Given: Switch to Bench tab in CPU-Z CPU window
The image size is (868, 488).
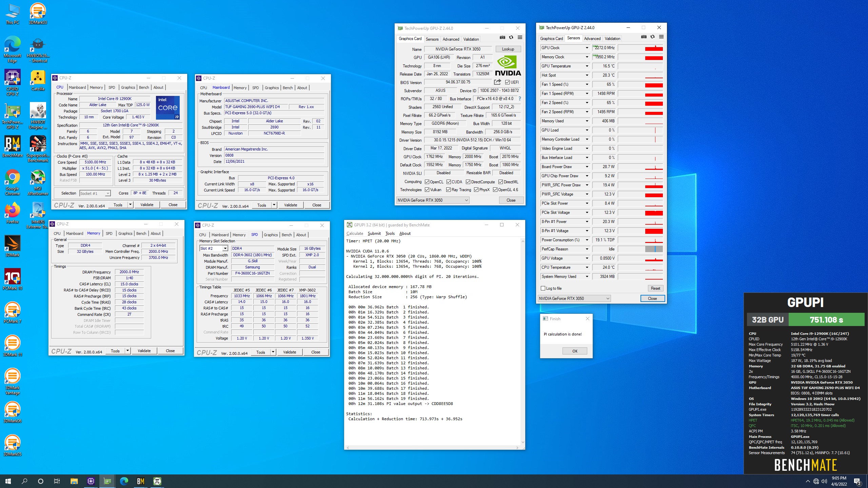Looking at the screenshot, I should click(144, 87).
